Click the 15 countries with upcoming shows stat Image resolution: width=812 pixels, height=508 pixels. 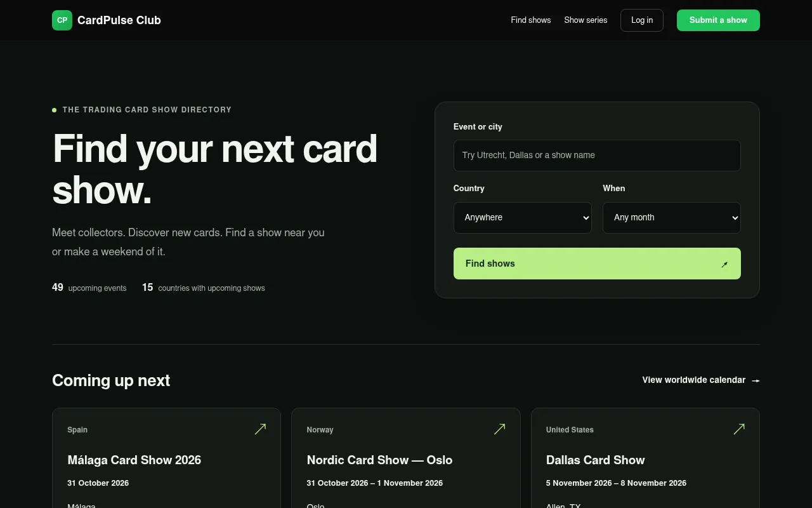point(204,288)
